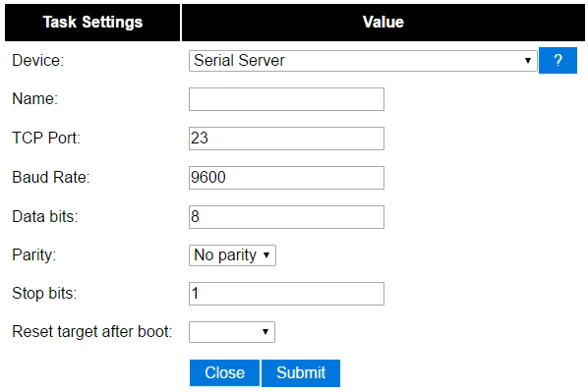Click the Task Settings column header

coord(92,23)
